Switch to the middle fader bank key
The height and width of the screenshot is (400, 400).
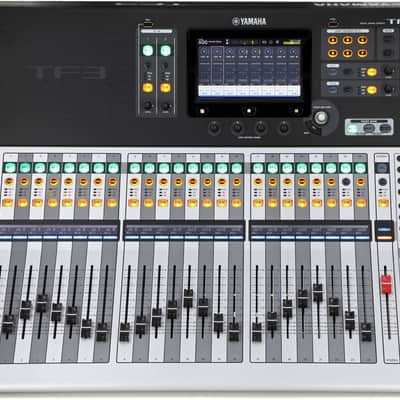(369, 128)
